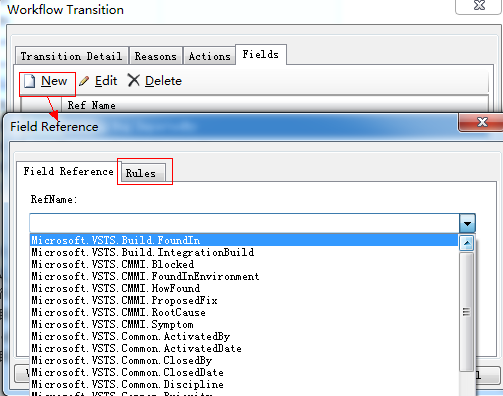Close the Workflow Transition window
The image size is (503, 396).
point(479,6)
